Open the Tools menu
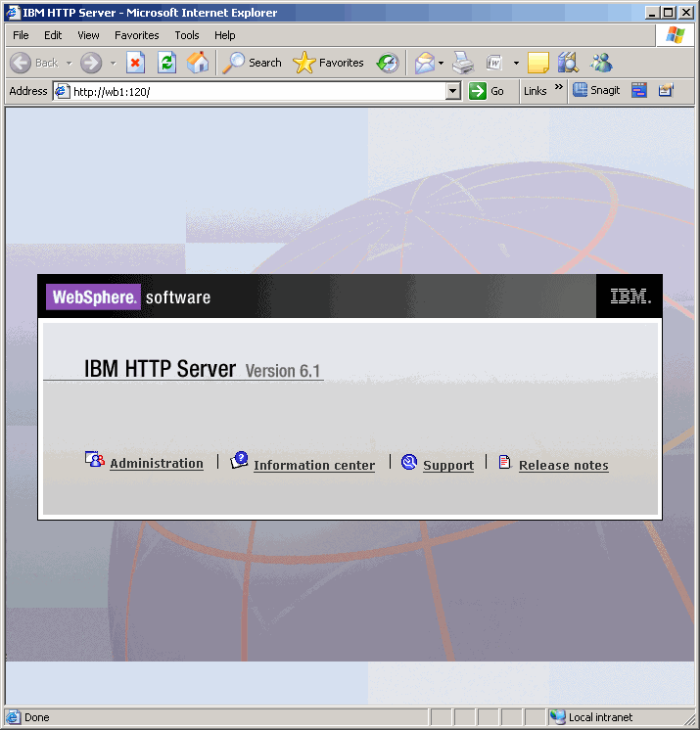Screen dimensions: 700x730 pos(186,35)
